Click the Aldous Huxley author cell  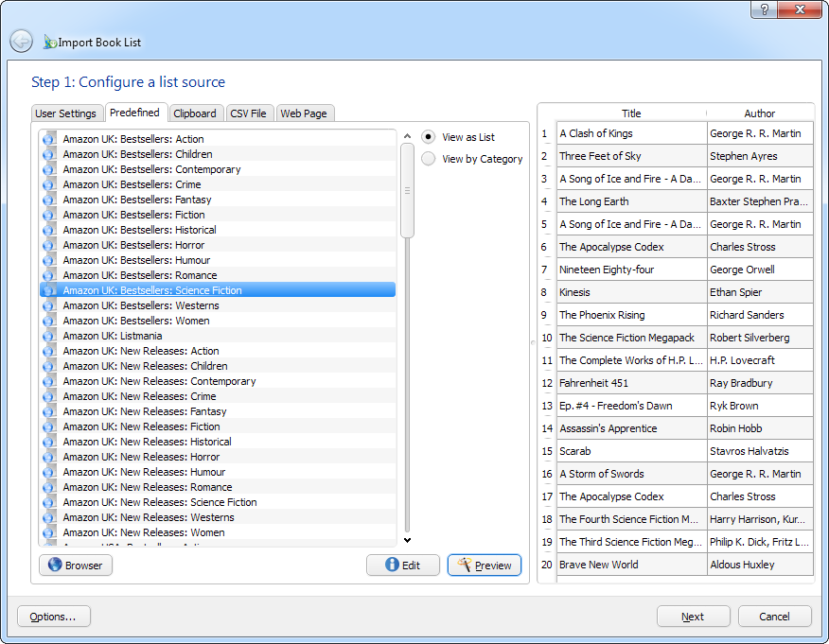tap(760, 565)
